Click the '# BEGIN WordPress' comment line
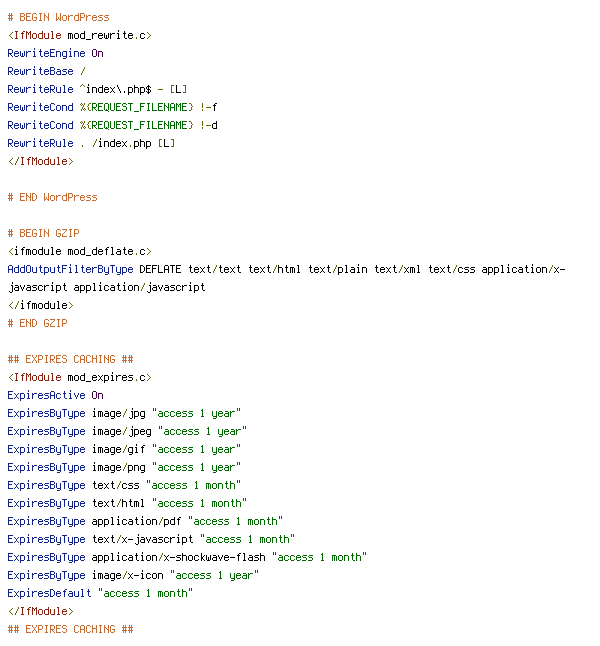 (x=59, y=17)
